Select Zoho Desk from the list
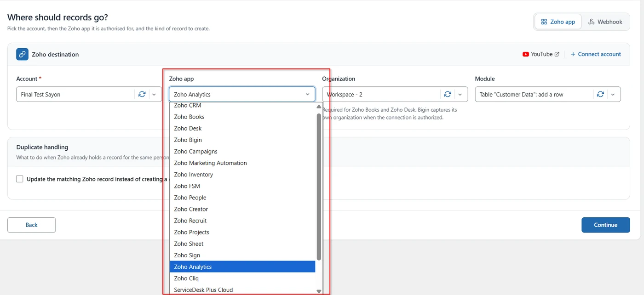Screen dimensions: 644x295 click(242, 128)
